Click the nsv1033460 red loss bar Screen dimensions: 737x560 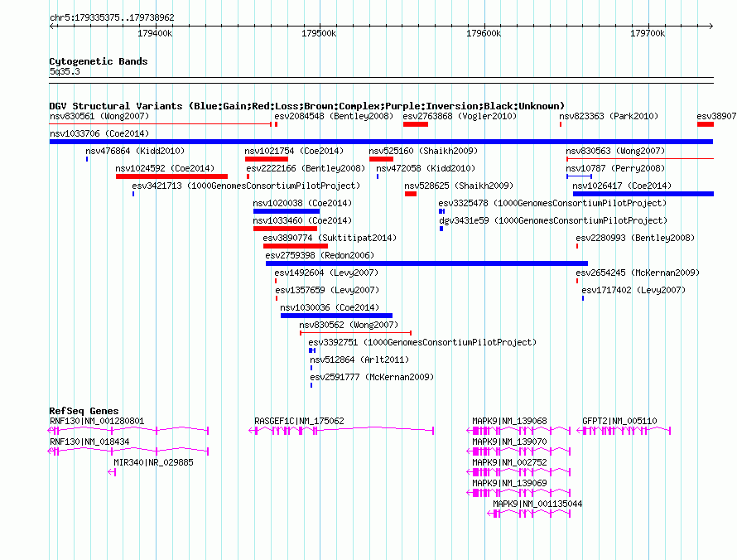pyautogui.click(x=286, y=229)
